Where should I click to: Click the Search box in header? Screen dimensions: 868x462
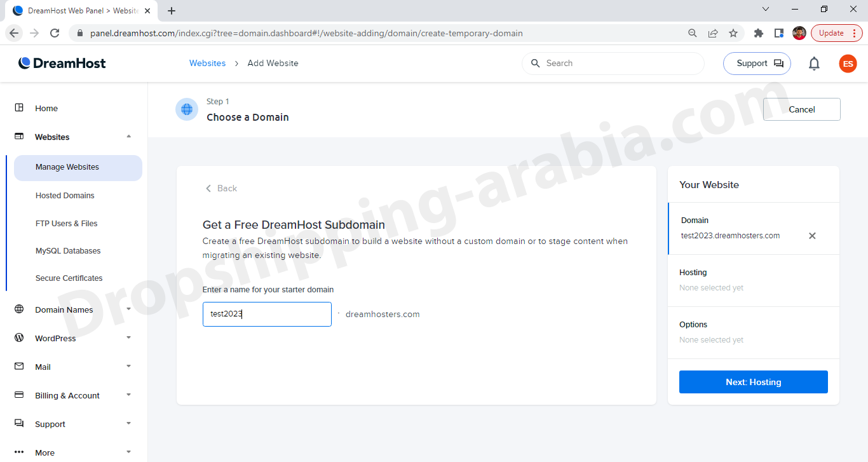coord(613,64)
